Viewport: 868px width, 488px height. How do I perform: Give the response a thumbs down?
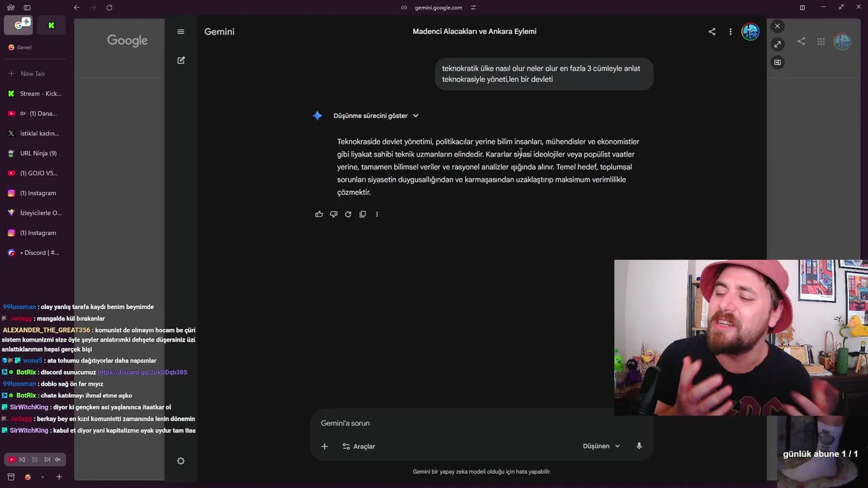pos(334,214)
